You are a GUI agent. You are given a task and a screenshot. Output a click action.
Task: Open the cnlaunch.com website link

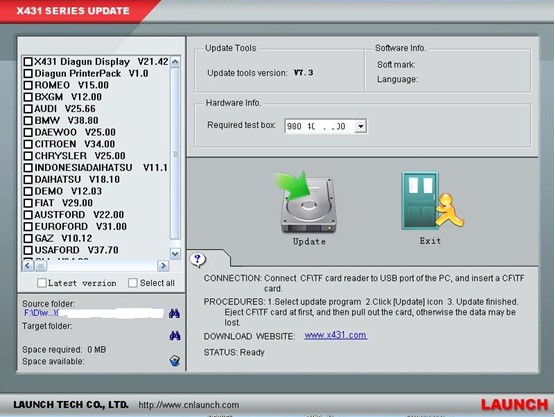click(x=189, y=405)
